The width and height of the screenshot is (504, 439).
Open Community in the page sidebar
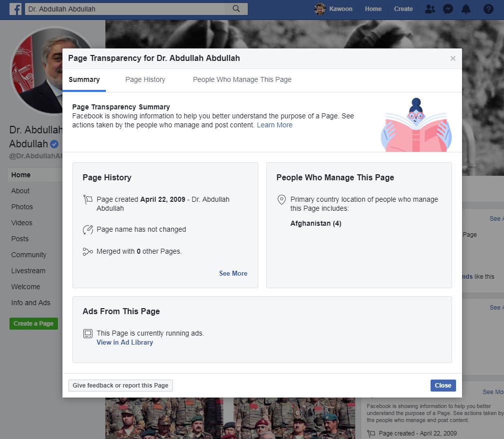coord(28,255)
